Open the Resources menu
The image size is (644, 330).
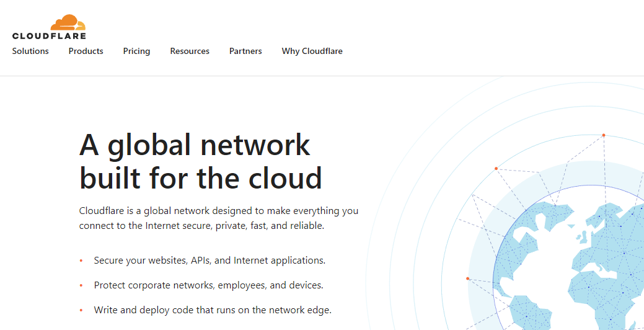[190, 51]
